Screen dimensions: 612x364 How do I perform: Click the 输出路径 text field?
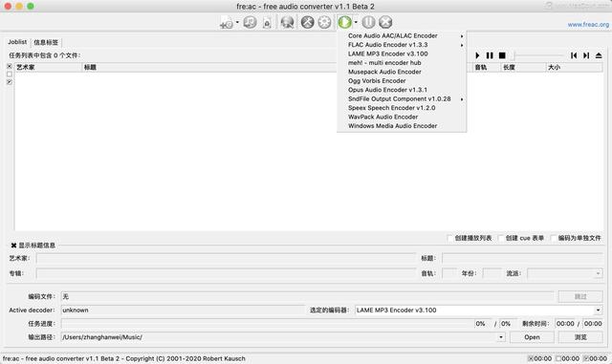pos(279,337)
